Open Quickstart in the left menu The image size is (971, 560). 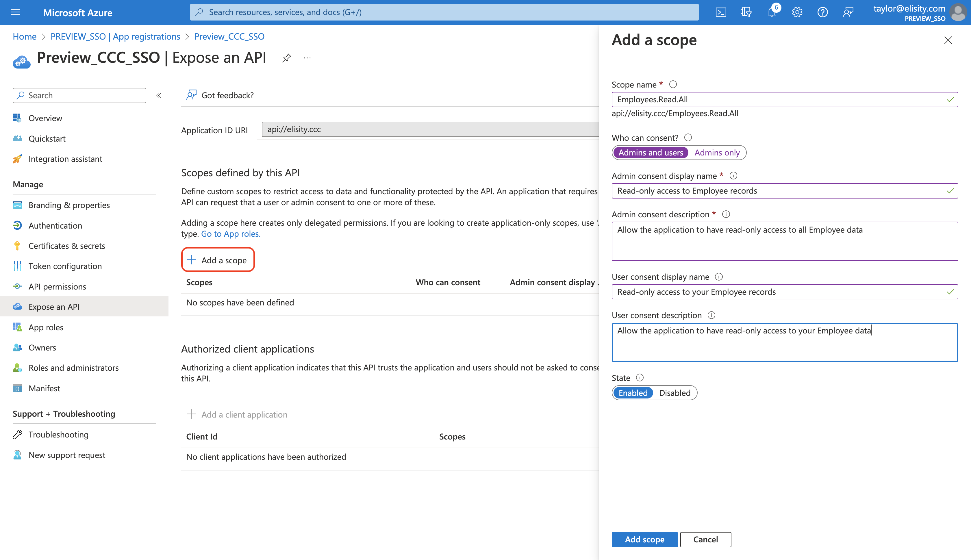[47, 138]
